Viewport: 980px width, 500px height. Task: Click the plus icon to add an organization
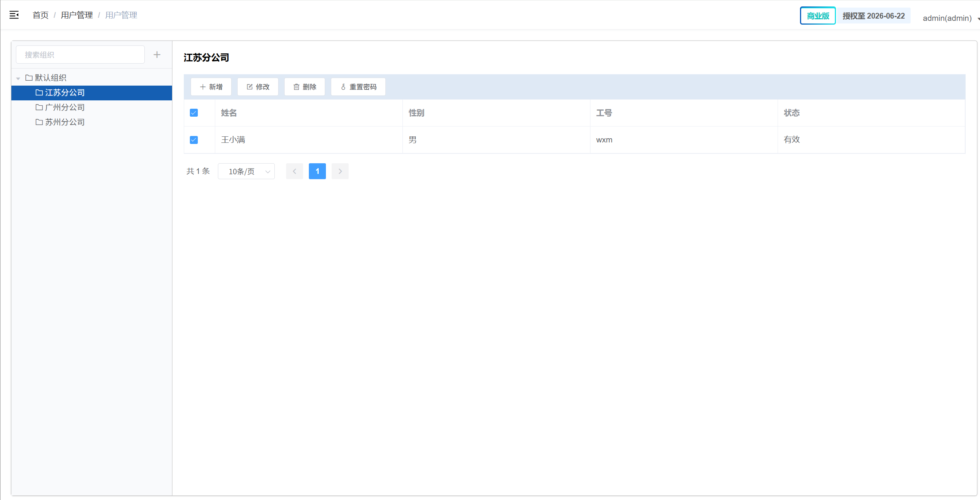157,55
